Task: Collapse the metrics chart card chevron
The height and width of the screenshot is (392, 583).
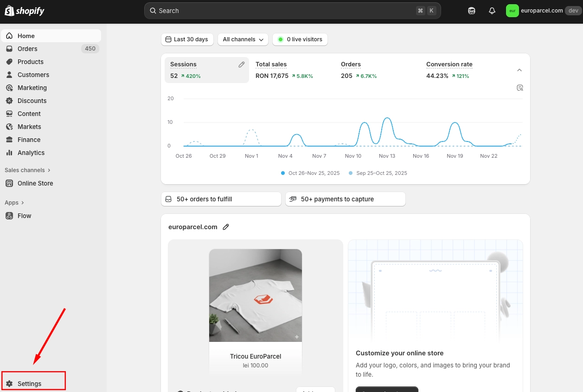Action: click(x=519, y=70)
